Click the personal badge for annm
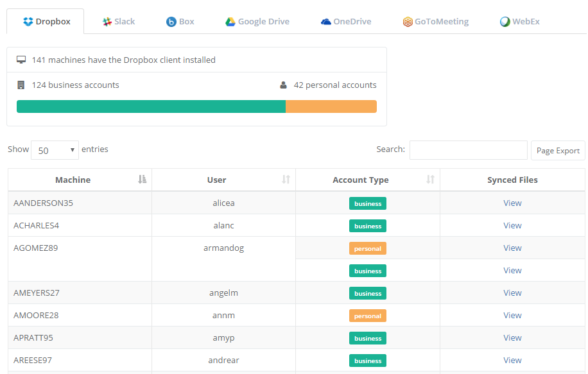Viewport: 588px width, 374px height. 367,316
